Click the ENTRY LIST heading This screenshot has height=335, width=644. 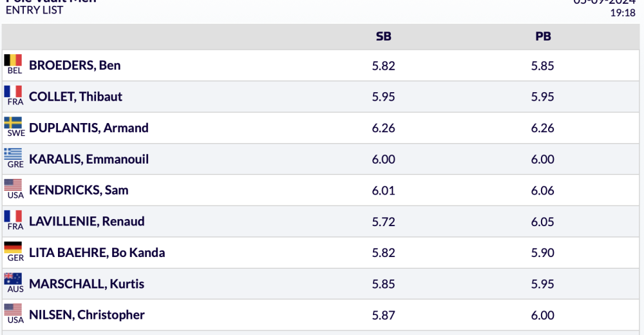pos(34,10)
